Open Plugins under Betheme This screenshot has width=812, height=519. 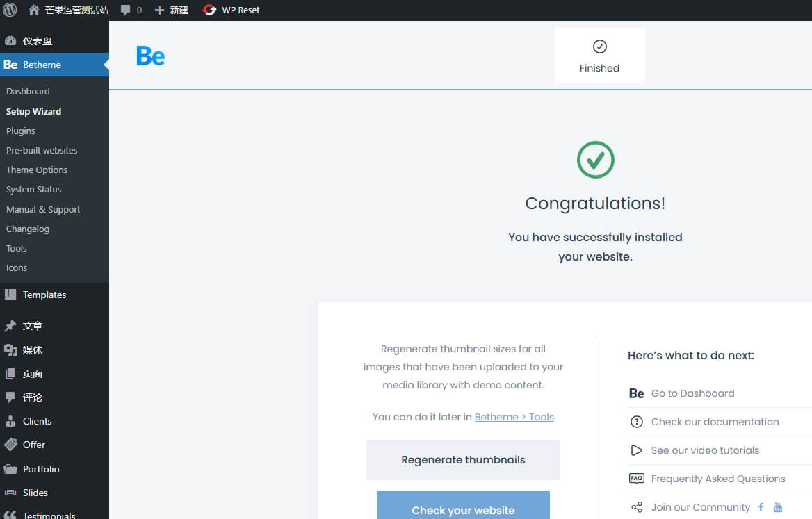(x=21, y=131)
